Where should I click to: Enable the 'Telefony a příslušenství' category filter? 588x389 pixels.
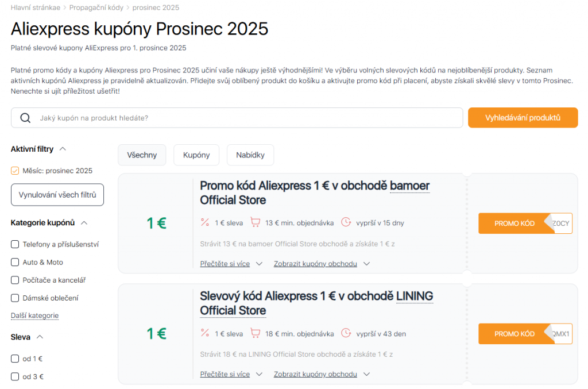coord(14,244)
